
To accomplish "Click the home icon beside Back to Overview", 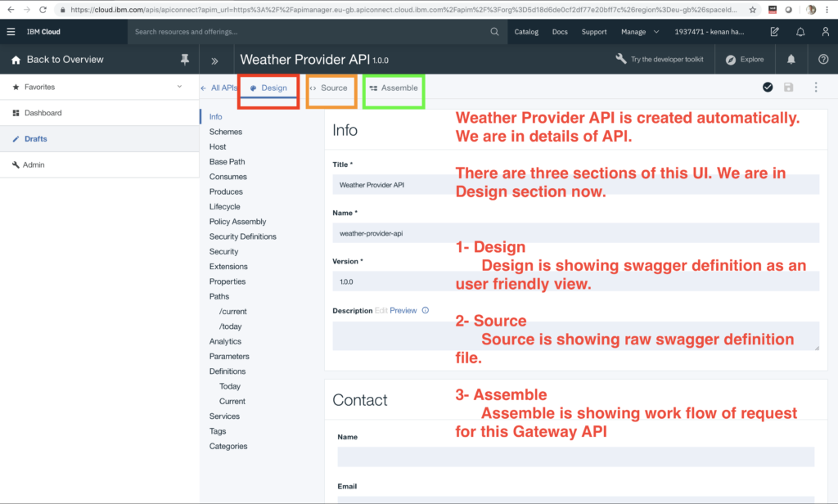I will coord(16,60).
